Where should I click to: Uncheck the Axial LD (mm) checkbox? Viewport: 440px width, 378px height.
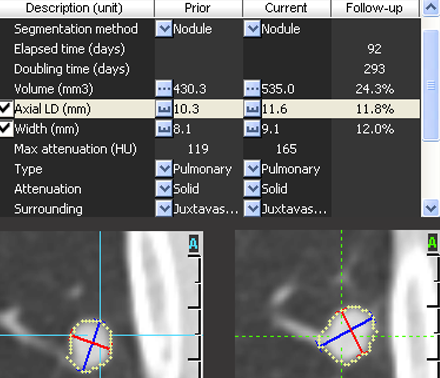point(6,108)
